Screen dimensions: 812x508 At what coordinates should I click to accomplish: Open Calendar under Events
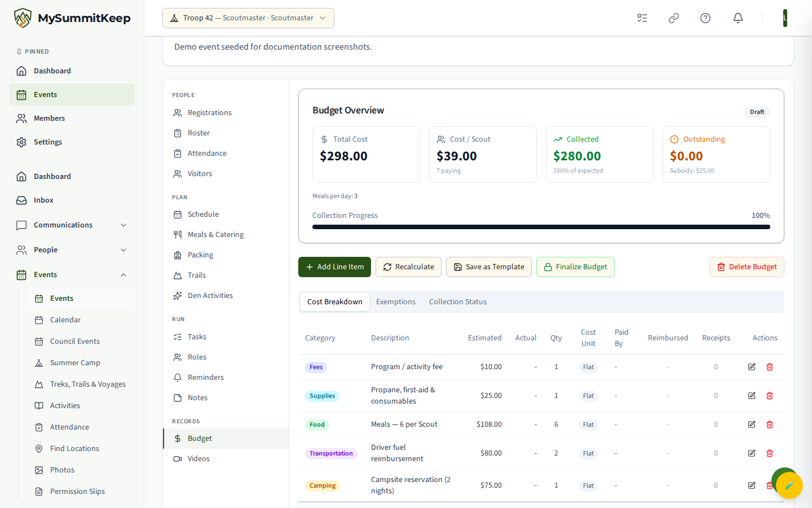[81, 320]
